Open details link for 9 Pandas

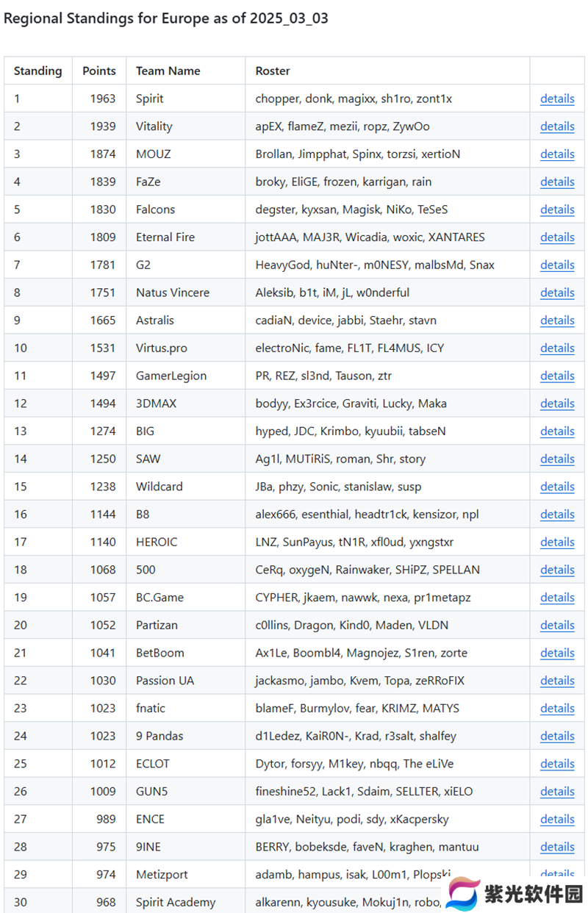[x=557, y=736]
